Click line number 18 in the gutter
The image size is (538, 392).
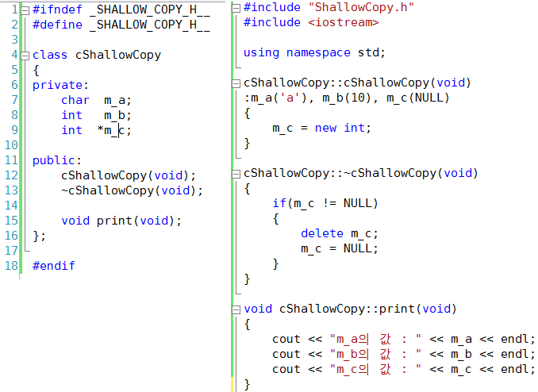[11, 266]
